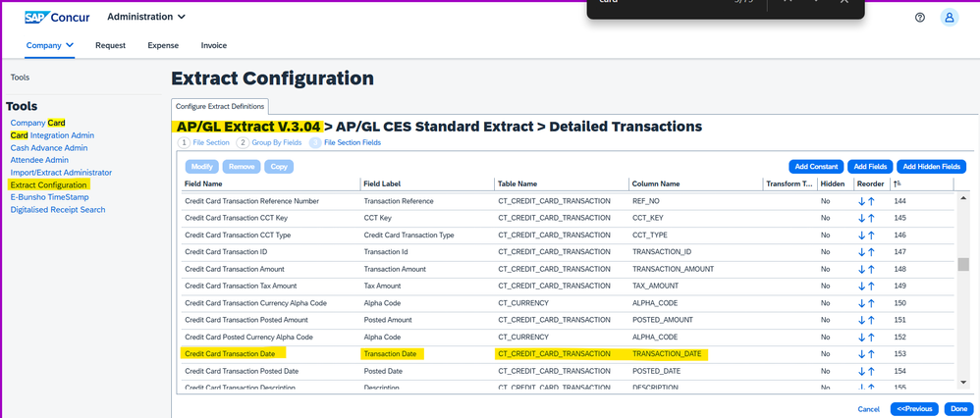The height and width of the screenshot is (418, 980).
Task: Click the Done button
Action: click(958, 409)
